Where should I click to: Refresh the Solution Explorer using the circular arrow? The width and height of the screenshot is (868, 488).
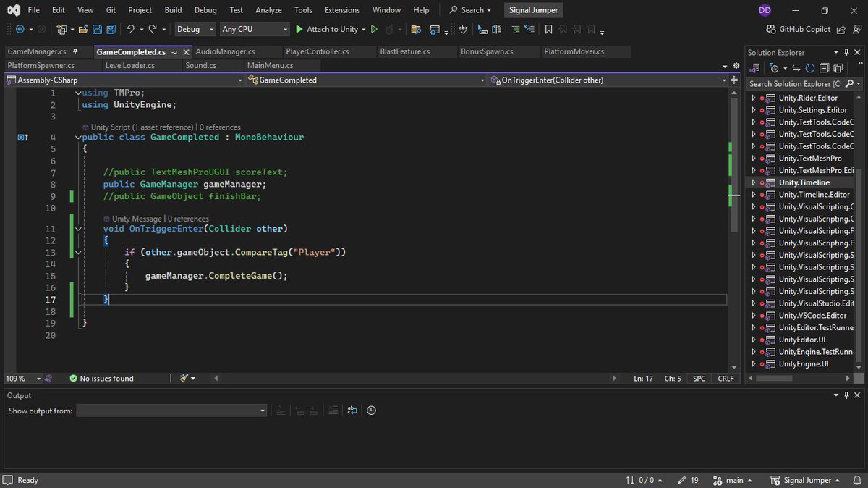(810, 68)
